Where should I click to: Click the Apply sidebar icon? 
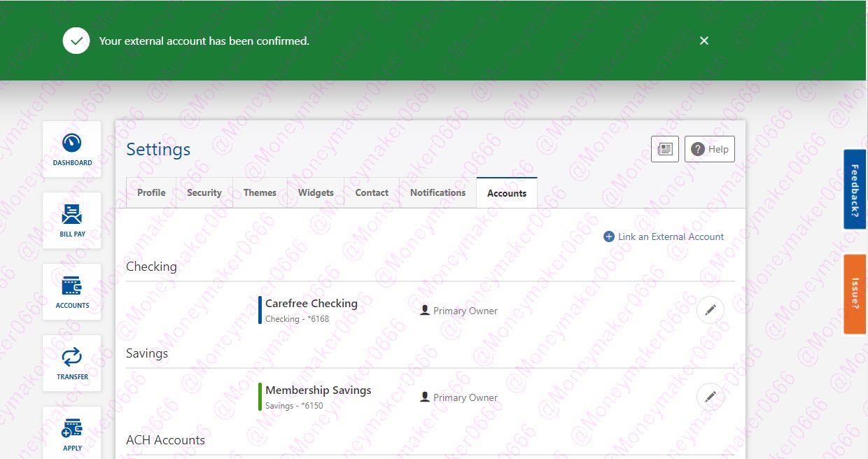[72, 432]
